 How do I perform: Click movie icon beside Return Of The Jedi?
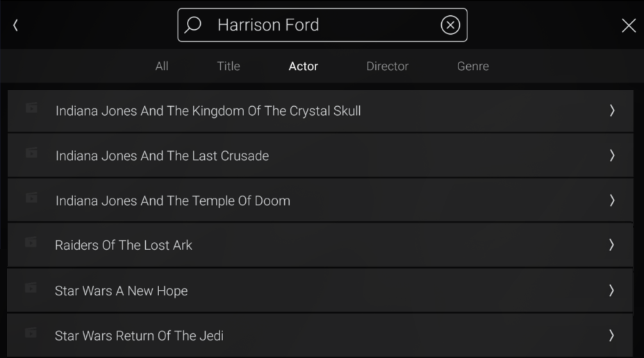point(31,332)
